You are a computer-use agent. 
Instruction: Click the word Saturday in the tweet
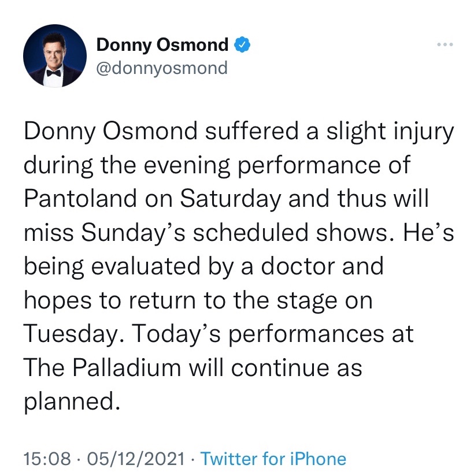point(231,198)
